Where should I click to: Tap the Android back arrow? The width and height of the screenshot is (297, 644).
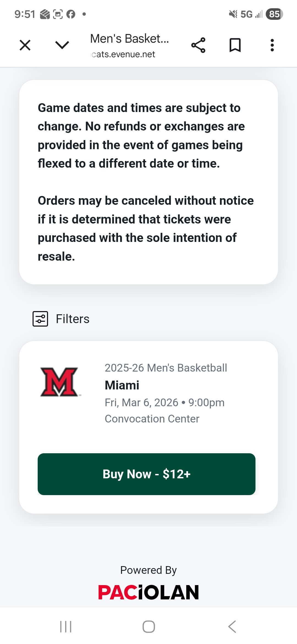click(x=232, y=627)
